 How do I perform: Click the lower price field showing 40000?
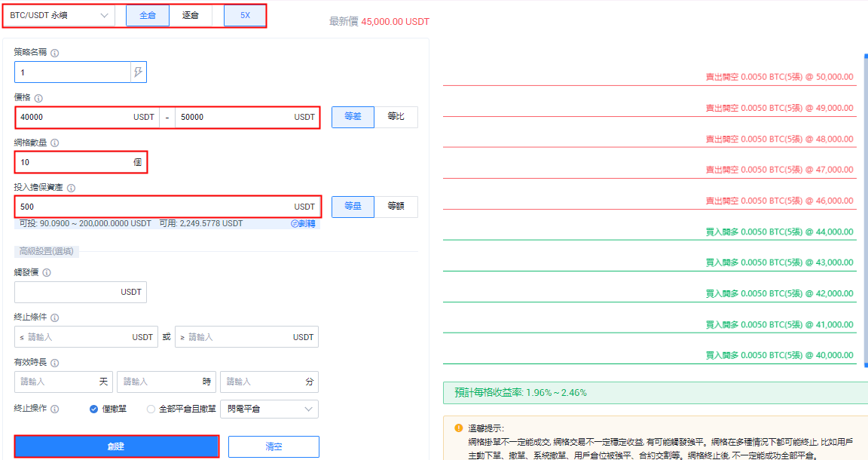pyautogui.click(x=87, y=117)
